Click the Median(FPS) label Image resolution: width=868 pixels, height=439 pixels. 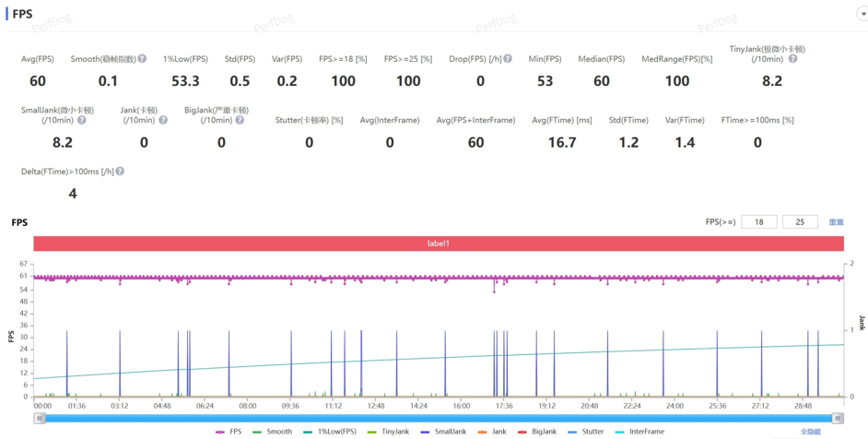pyautogui.click(x=601, y=59)
